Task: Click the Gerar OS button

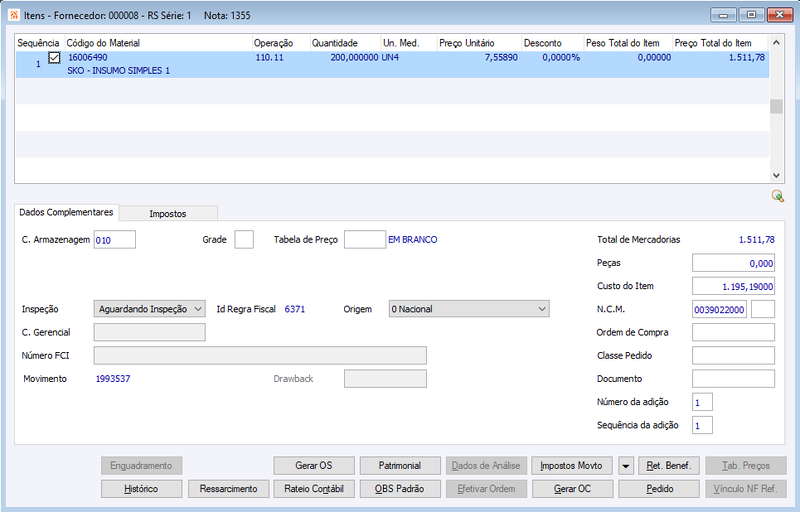Action: coord(314,466)
